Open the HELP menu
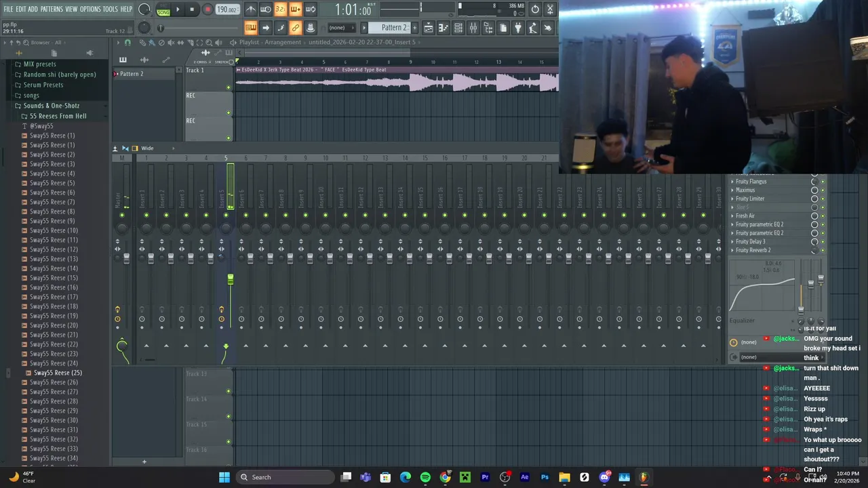Viewport: 868px width, 488px height. pos(126,9)
